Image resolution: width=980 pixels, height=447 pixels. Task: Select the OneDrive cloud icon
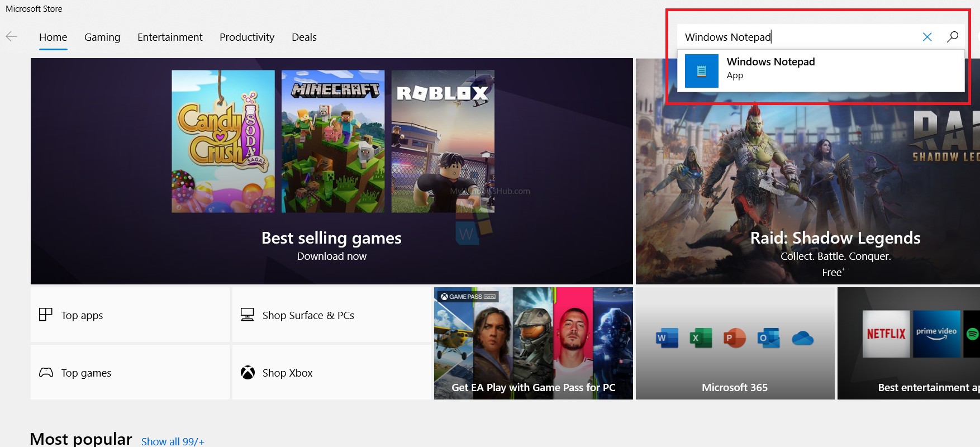coord(803,339)
